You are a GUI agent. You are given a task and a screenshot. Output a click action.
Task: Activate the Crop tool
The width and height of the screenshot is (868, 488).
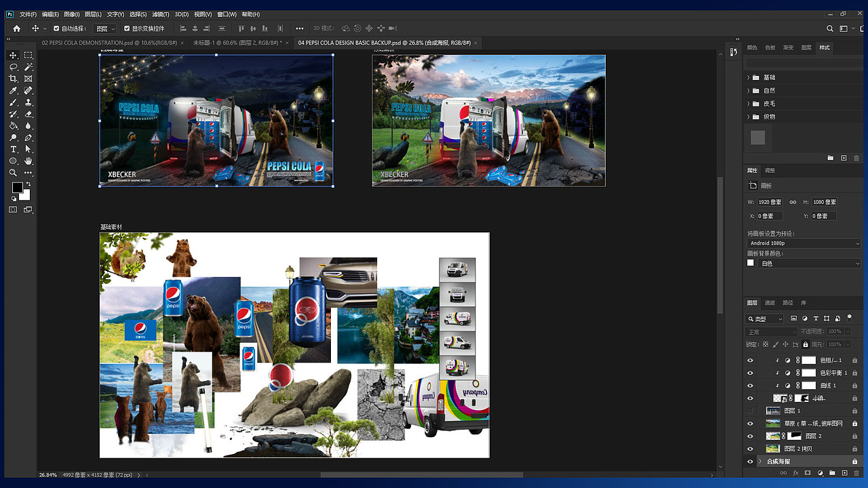(13, 79)
